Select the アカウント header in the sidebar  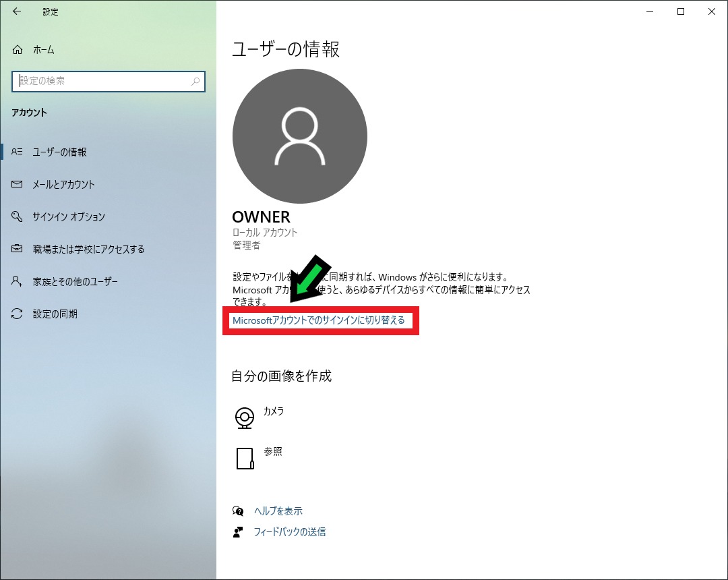pos(29,113)
